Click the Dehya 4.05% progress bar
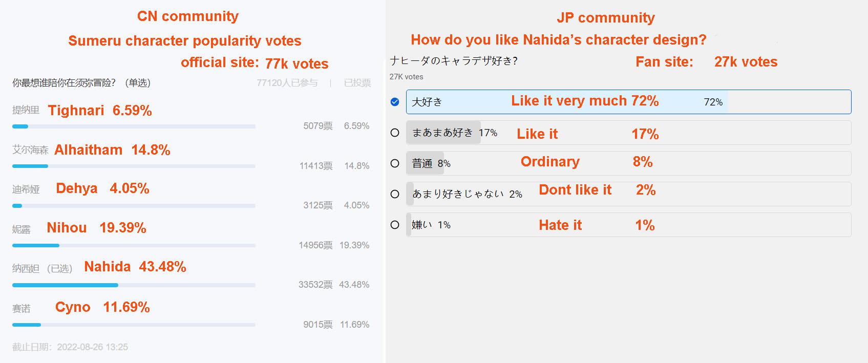Screen dimensions: 868x363 click(x=134, y=206)
